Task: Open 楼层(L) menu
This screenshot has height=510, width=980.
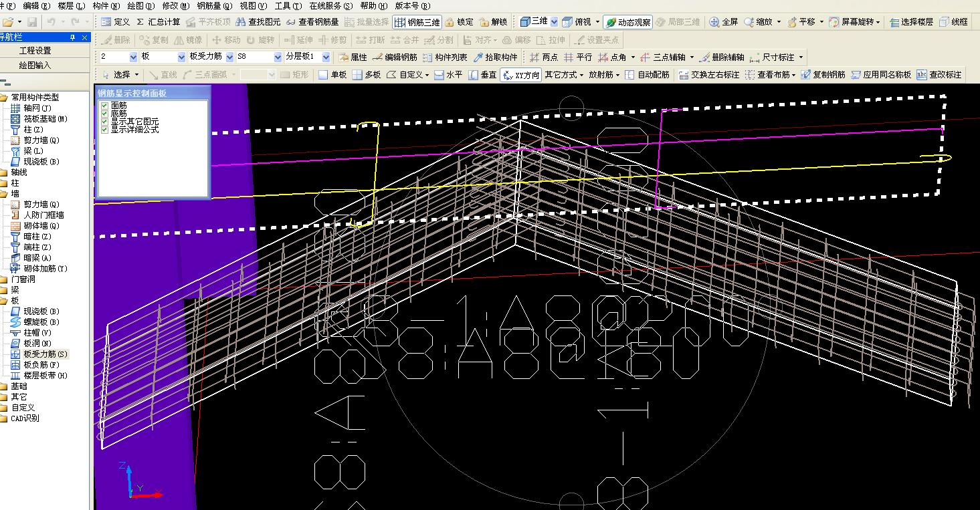Action: [x=72, y=5]
